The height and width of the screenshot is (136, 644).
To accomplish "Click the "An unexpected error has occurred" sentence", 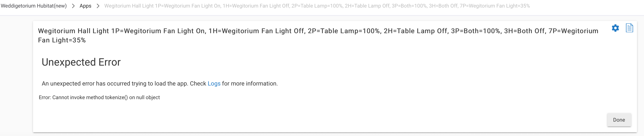I will (160, 83).
